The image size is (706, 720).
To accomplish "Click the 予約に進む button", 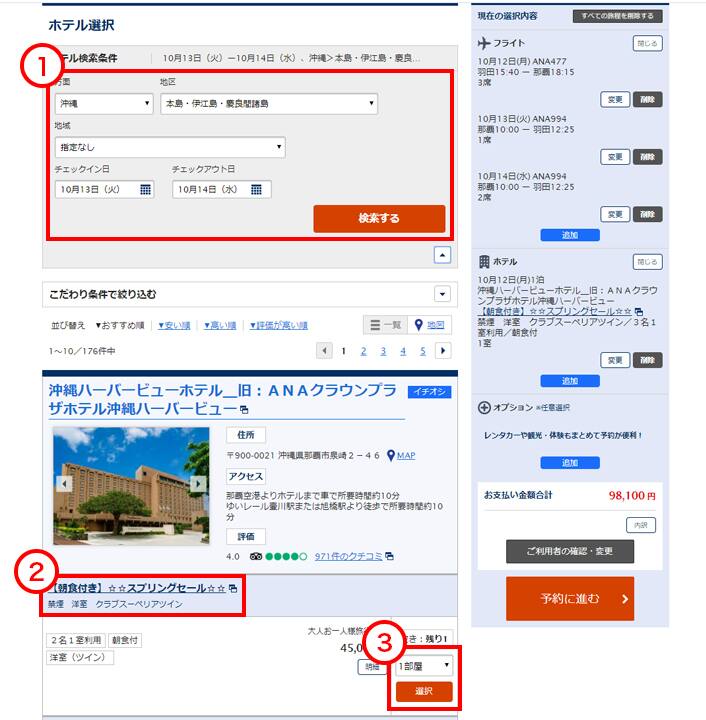I will tap(570, 598).
